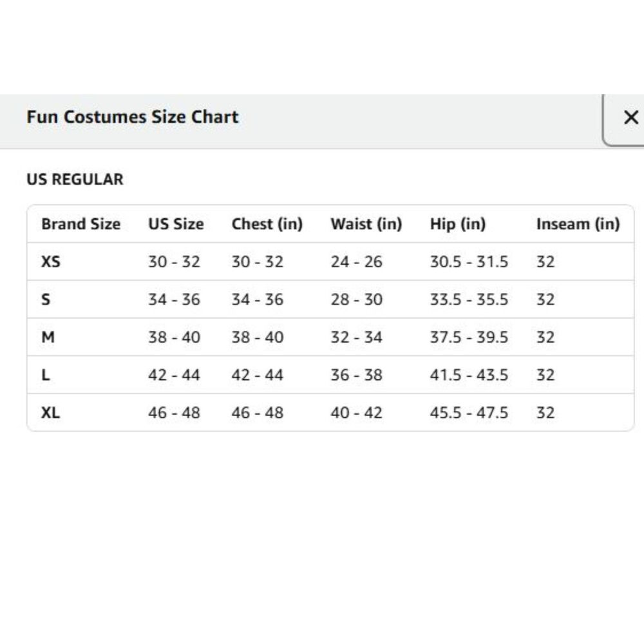Click the M waist value 32 - 34
Screen dimensions: 644x644
[x=357, y=337]
